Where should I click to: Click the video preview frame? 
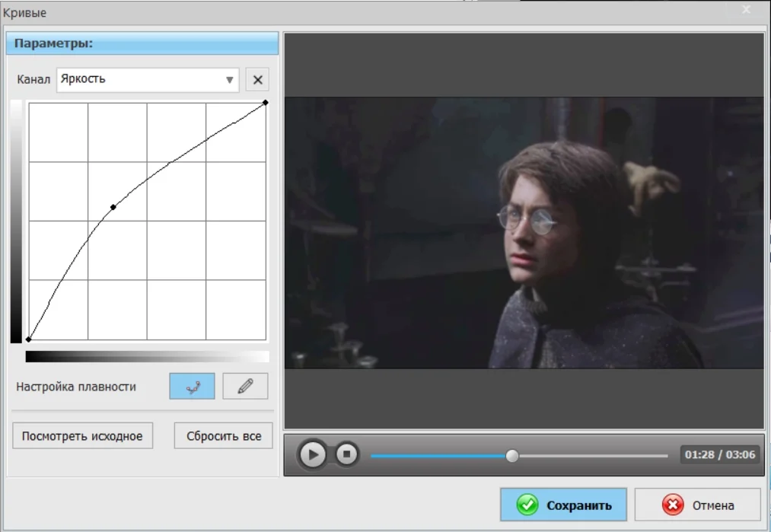coord(524,232)
